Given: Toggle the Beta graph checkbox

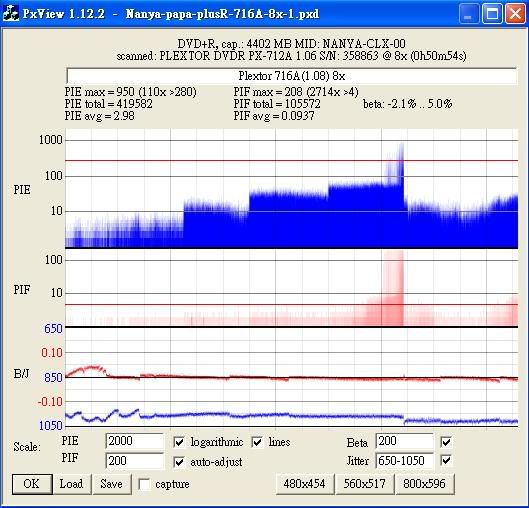Looking at the screenshot, I should click(x=446, y=442).
